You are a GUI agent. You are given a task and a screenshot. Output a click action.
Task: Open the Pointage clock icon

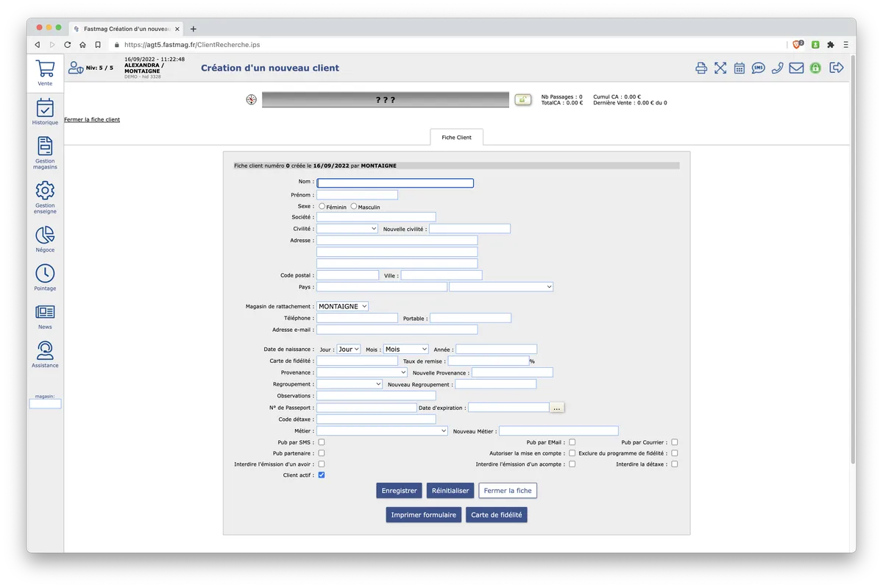45,273
